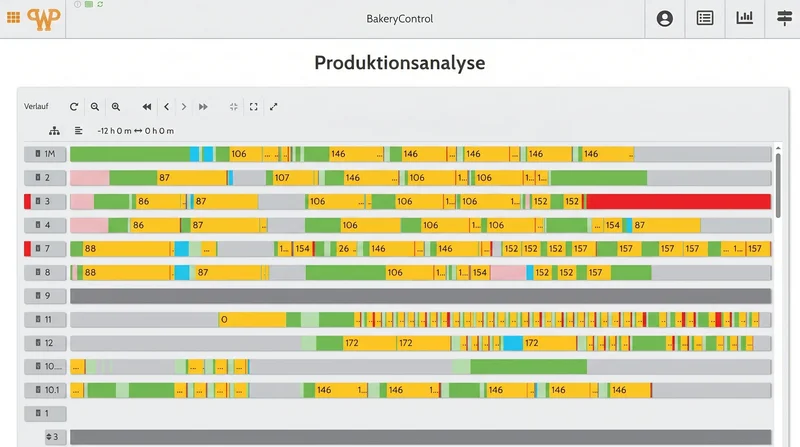Step to previous time range
Screen dimensions: 800x447
tap(166, 107)
